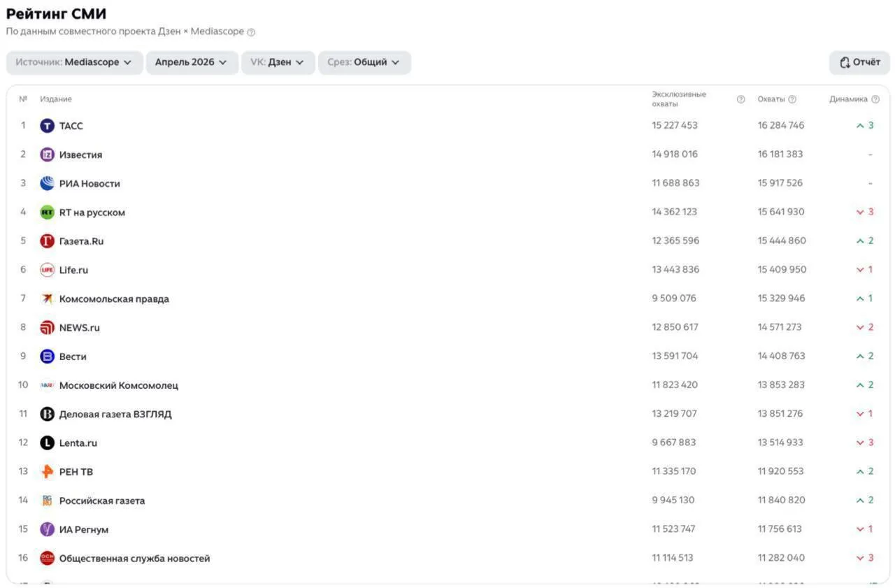Click the Общественная служба новостей logo icon
Viewport: 895px width, 588px height.
click(x=47, y=559)
